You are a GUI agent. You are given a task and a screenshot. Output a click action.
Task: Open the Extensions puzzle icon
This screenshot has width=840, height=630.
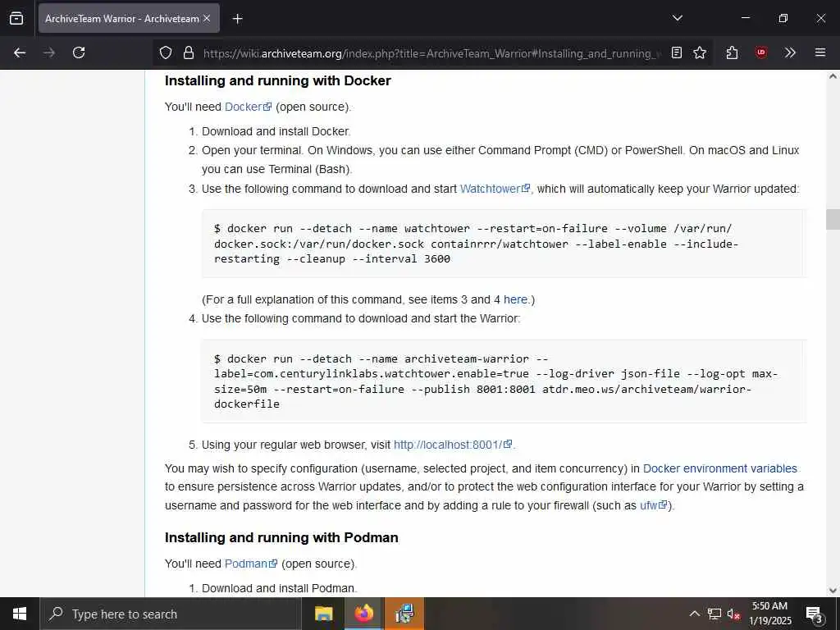(x=733, y=52)
